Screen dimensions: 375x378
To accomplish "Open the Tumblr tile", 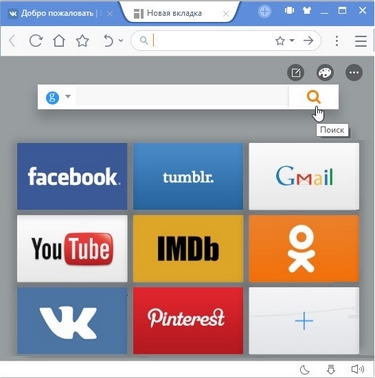I will (188, 176).
